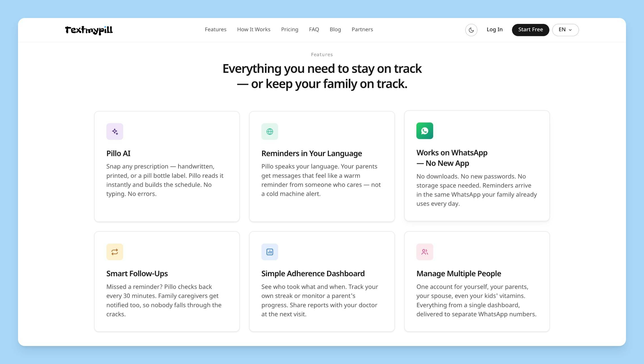Click the Manage Multiple People users icon
Screen dimensions: 644x364
click(x=425, y=252)
